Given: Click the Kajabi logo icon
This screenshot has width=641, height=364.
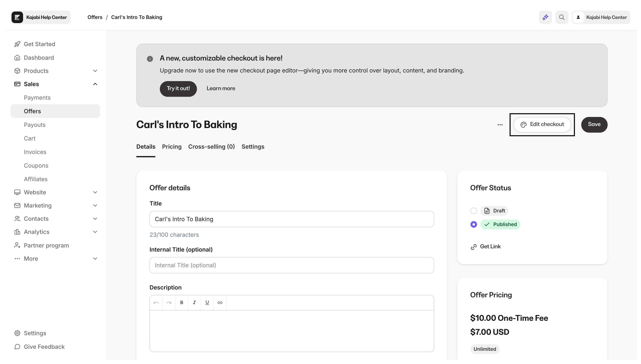Looking at the screenshot, I should click(17, 17).
